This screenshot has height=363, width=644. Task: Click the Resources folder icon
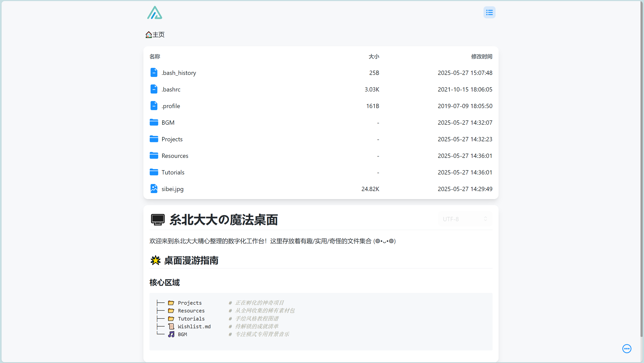tap(154, 155)
